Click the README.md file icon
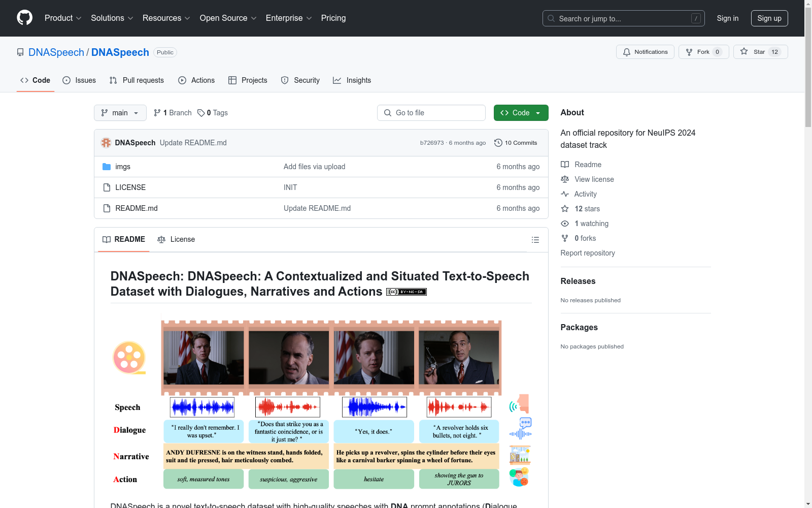Screen dimensions: 812x508 pos(107,208)
